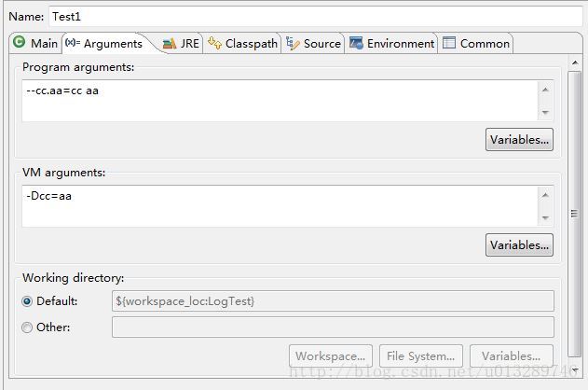Click the Workspace... button
The image size is (588, 390).
point(331,355)
